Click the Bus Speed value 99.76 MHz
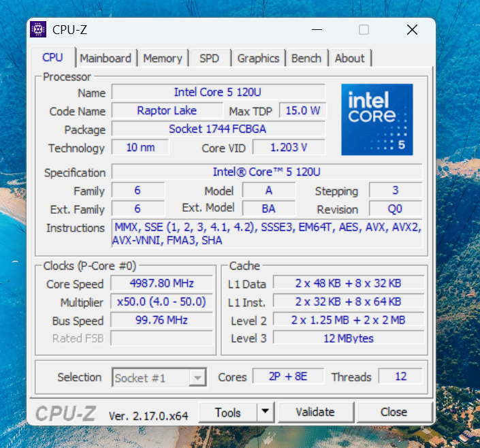The width and height of the screenshot is (480, 448). click(161, 320)
